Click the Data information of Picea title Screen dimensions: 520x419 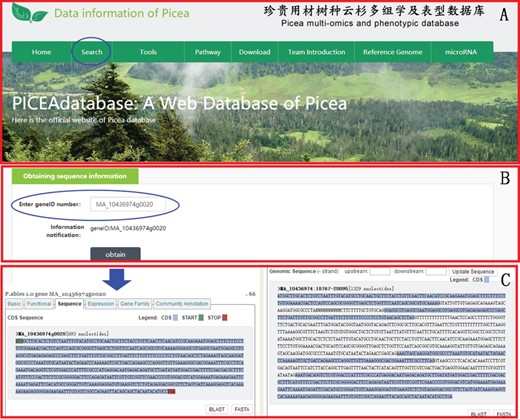(122, 13)
